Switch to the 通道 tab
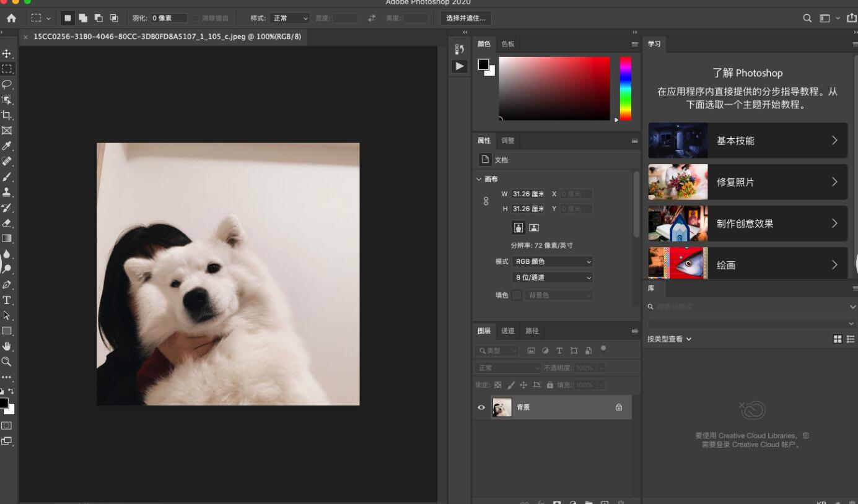This screenshot has width=858, height=504. [x=508, y=331]
